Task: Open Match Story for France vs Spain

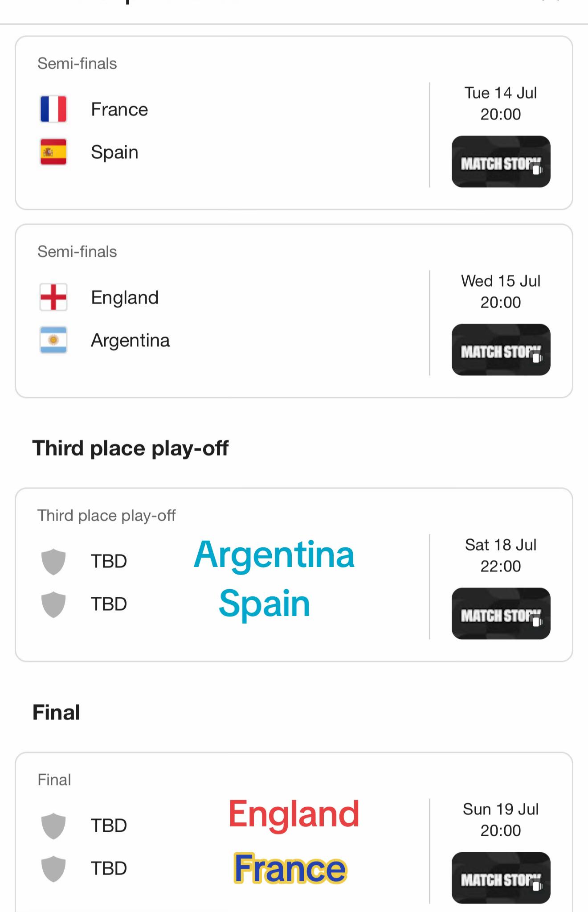Action: point(501,162)
